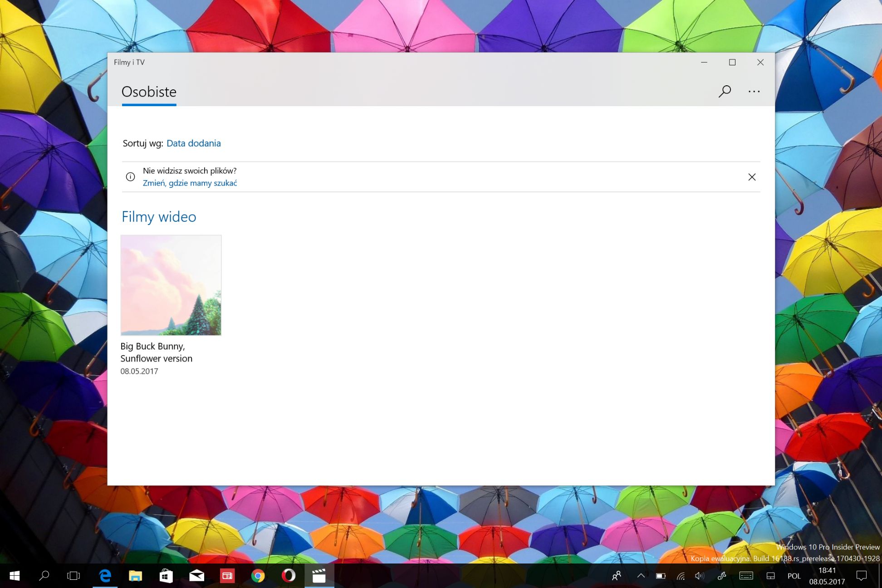Viewport: 882px width, 588px height.
Task: Open Windows Store from the taskbar
Action: pos(166,576)
